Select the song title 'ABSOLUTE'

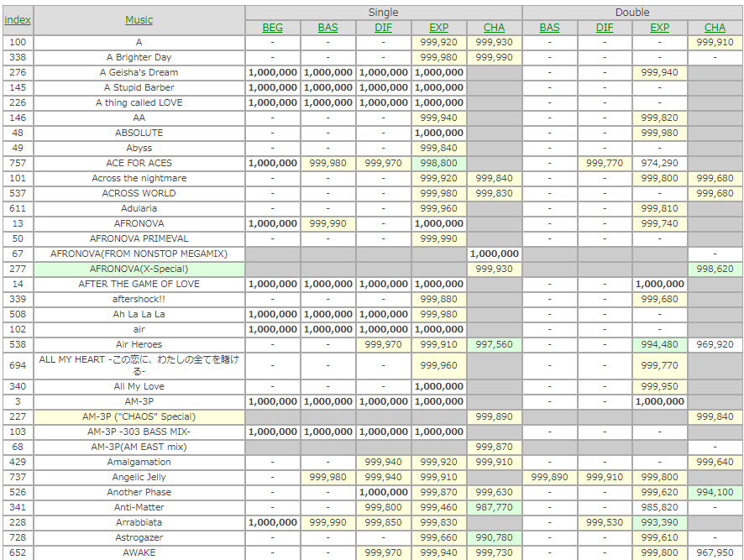coord(139,133)
